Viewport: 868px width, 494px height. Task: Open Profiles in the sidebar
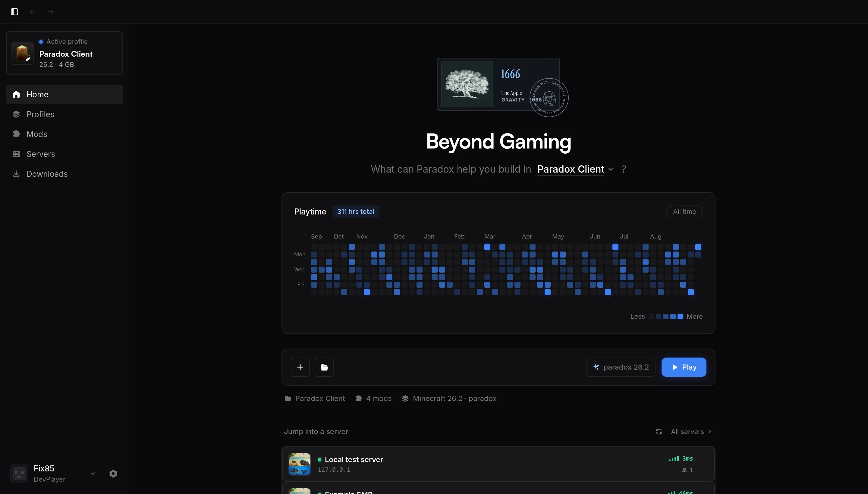click(64, 114)
